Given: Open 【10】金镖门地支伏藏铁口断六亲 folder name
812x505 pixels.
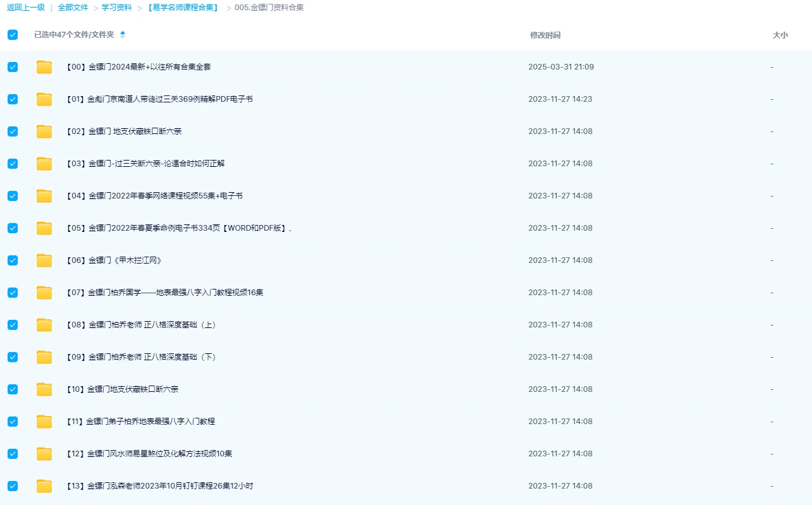Looking at the screenshot, I should click(x=122, y=389).
